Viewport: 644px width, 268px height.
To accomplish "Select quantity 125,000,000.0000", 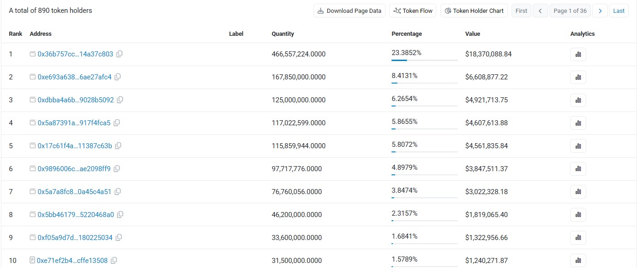I will (298, 100).
